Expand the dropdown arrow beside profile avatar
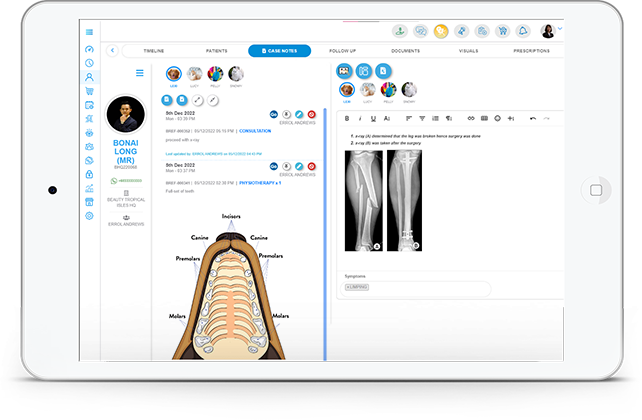This screenshot has height=420, width=642. coord(560,29)
